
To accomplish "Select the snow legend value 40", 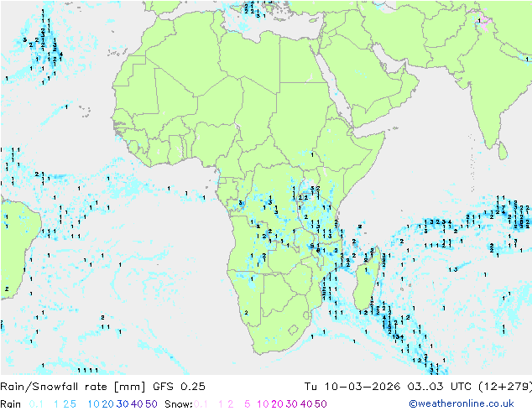I will (x=306, y=404).
